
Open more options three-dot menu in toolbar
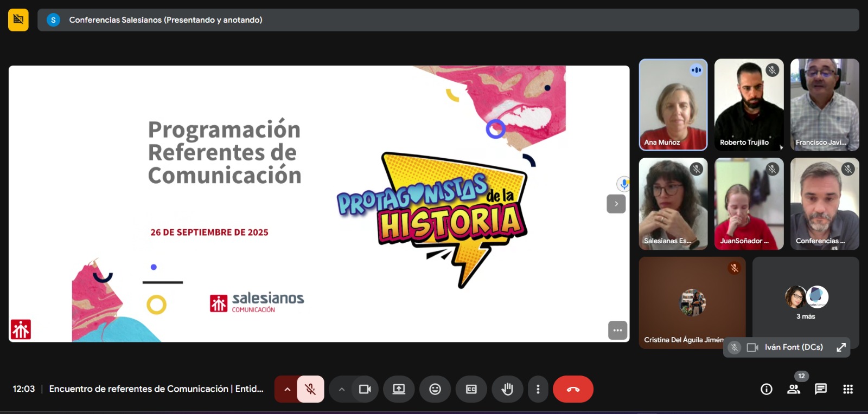(538, 389)
